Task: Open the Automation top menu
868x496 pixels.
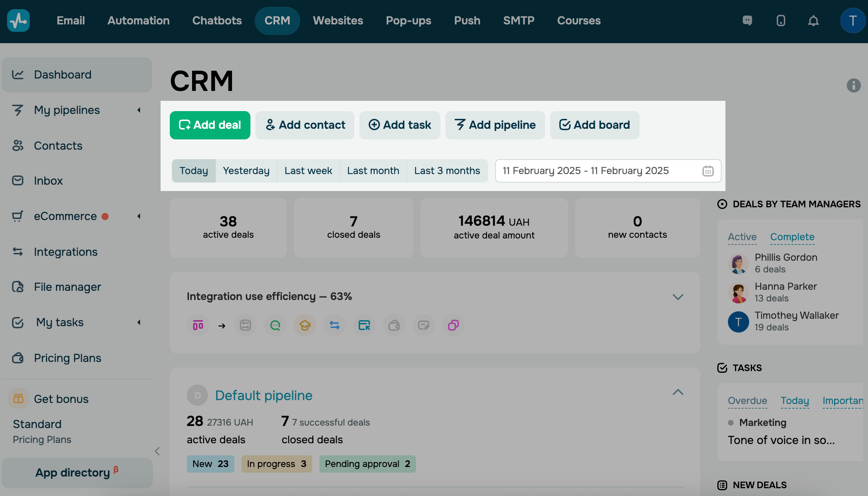Action: (x=138, y=21)
